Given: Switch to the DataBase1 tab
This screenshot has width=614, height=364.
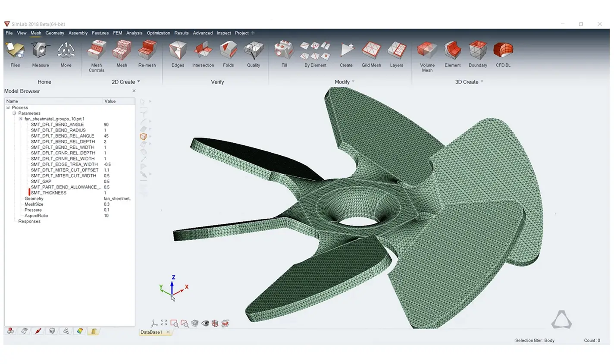Looking at the screenshot, I should pos(151,332).
